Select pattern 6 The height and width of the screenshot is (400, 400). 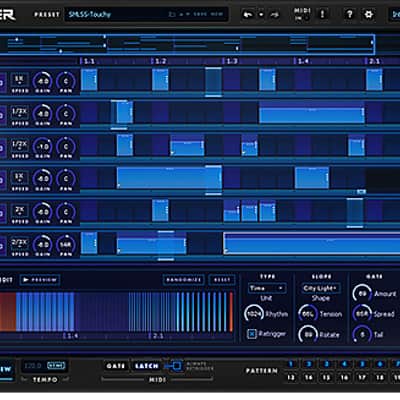coord(380,364)
